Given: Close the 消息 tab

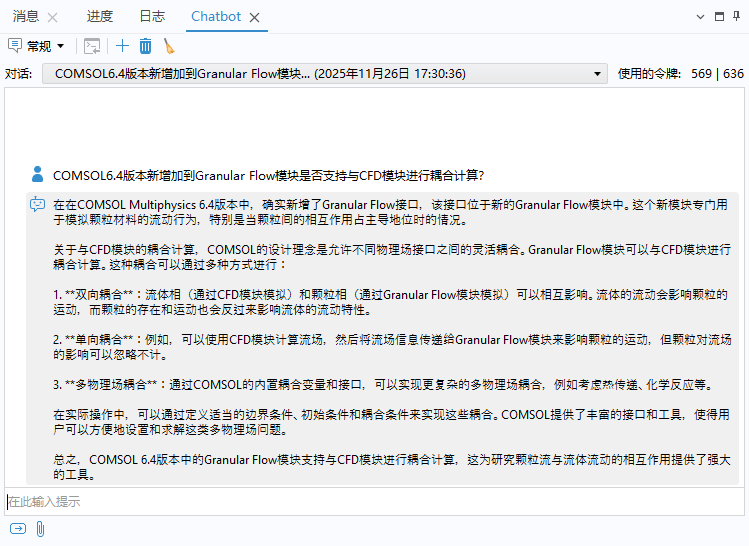Looking at the screenshot, I should click(53, 18).
